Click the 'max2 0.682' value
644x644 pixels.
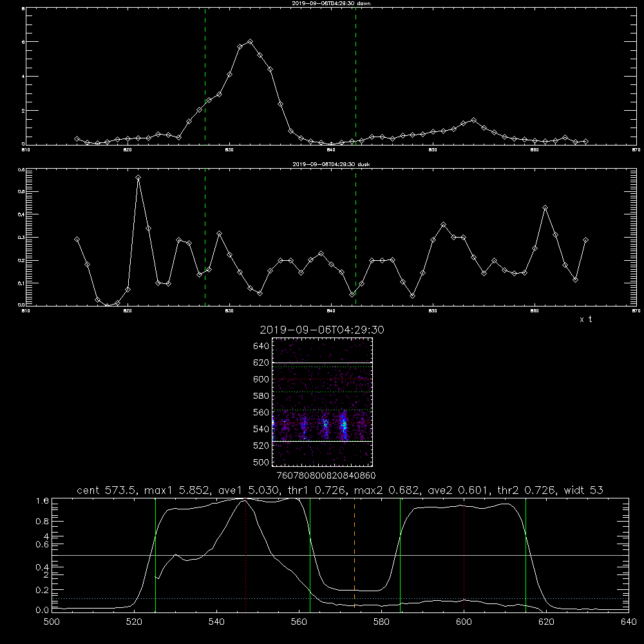point(386,490)
